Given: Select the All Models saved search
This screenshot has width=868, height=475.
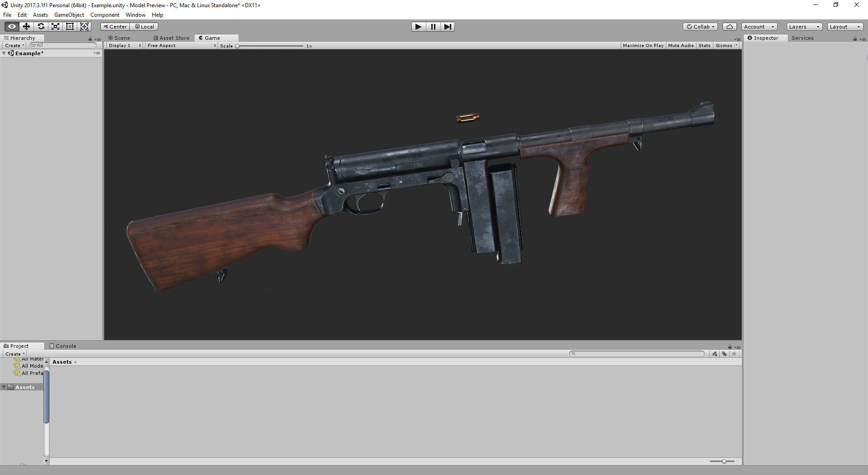Looking at the screenshot, I should [28, 366].
